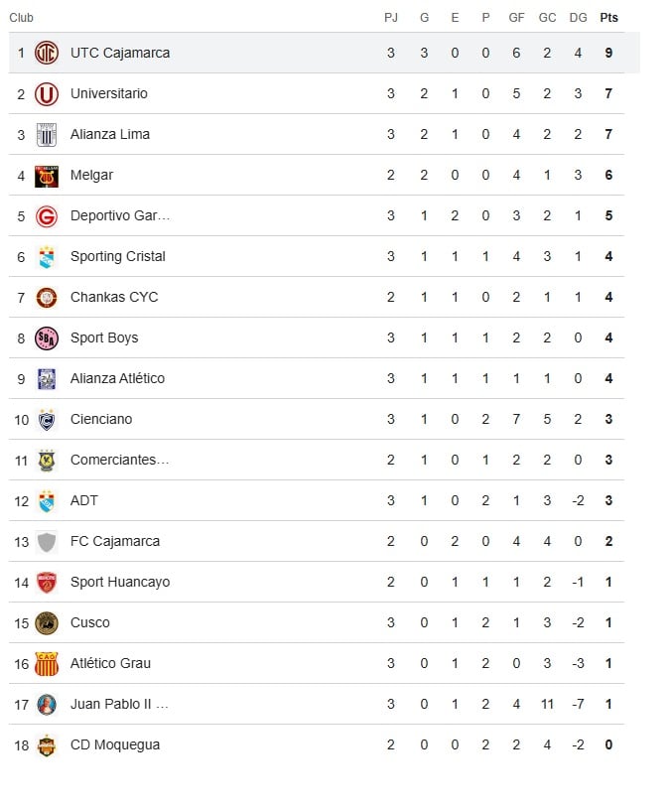The height and width of the screenshot is (808, 672).
Task: Open the Deportivo Garcilaso team link
Action: point(120,215)
